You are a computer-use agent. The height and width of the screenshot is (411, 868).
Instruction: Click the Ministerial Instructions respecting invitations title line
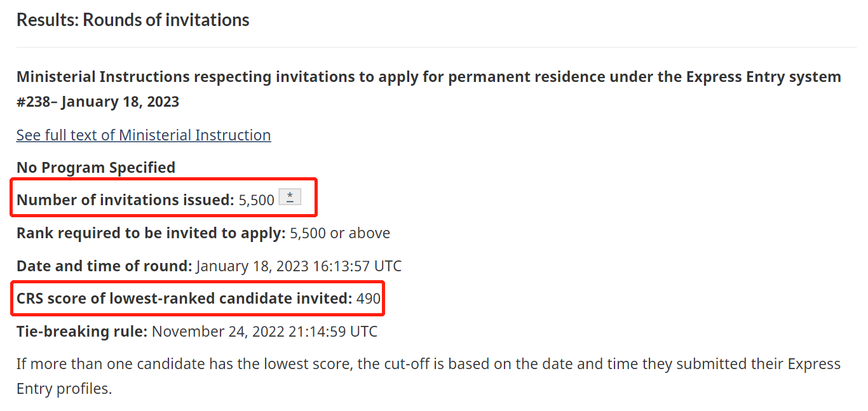(x=429, y=77)
